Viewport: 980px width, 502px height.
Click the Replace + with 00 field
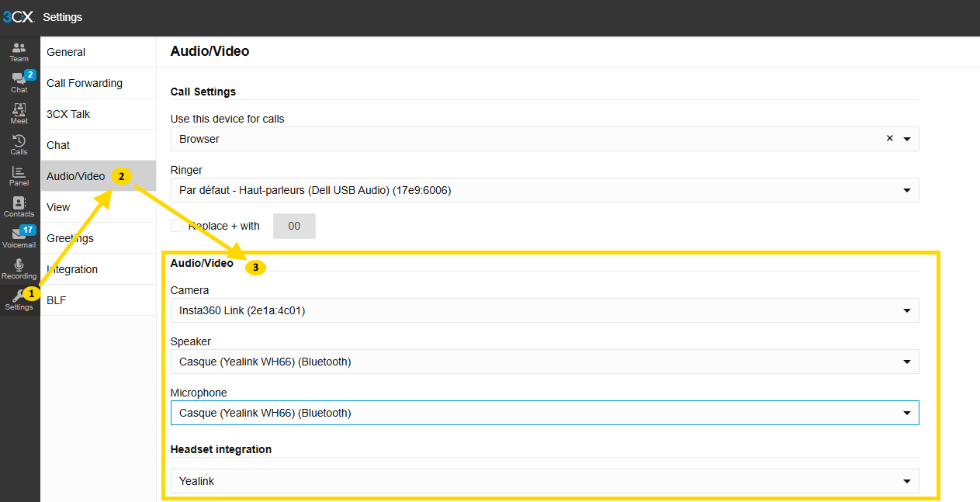coord(294,226)
